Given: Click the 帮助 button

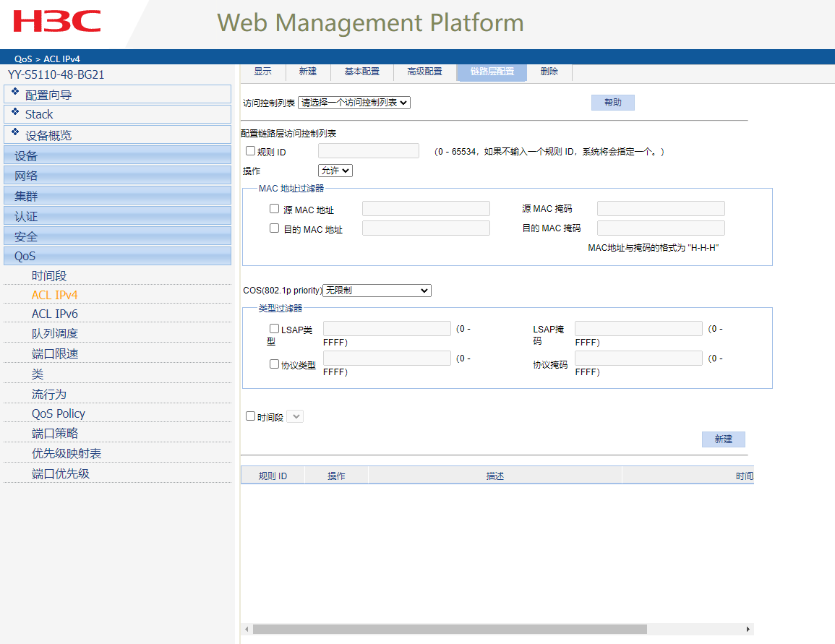Looking at the screenshot, I should (612, 103).
